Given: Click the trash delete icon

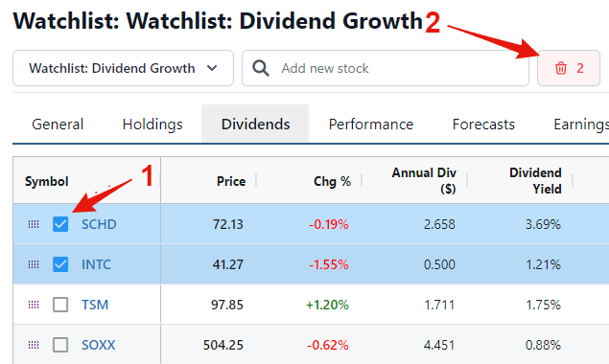Looking at the screenshot, I should (560, 68).
